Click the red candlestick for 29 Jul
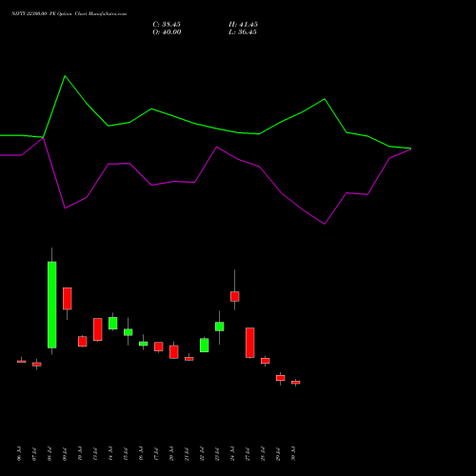This screenshot has height=476, width=476. 281,378
